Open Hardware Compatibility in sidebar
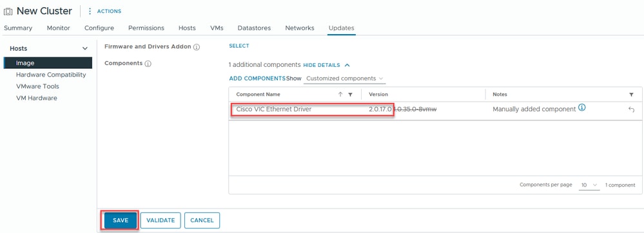The image size is (644, 233). click(x=51, y=75)
